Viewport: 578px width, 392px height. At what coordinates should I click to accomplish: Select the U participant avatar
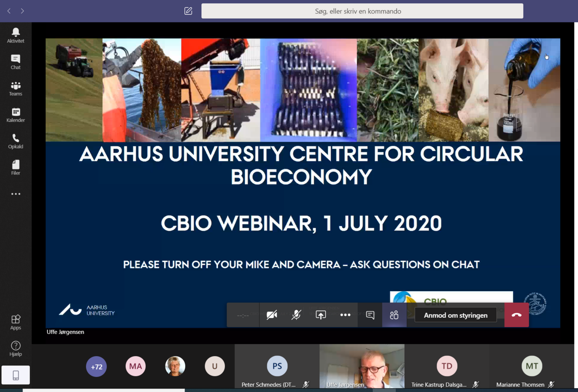(215, 366)
